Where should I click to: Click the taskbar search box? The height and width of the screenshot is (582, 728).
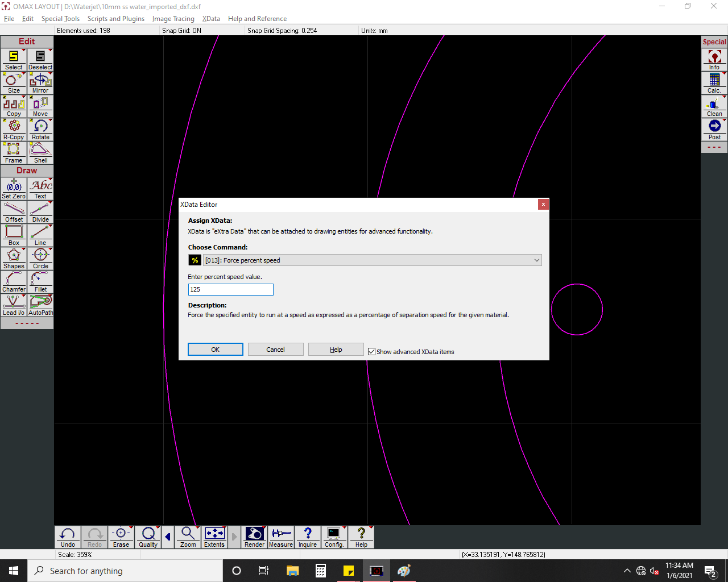click(x=125, y=571)
